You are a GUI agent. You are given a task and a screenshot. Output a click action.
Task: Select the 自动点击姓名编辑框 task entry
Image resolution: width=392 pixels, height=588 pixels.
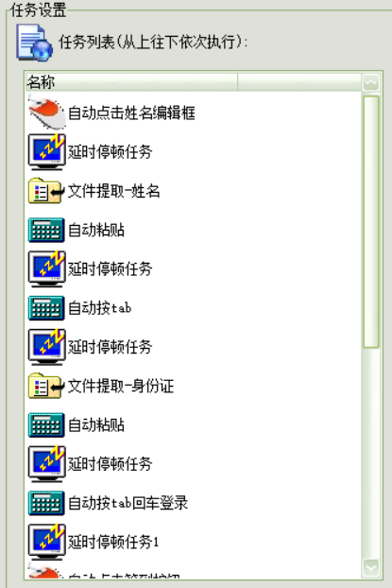[x=131, y=112]
